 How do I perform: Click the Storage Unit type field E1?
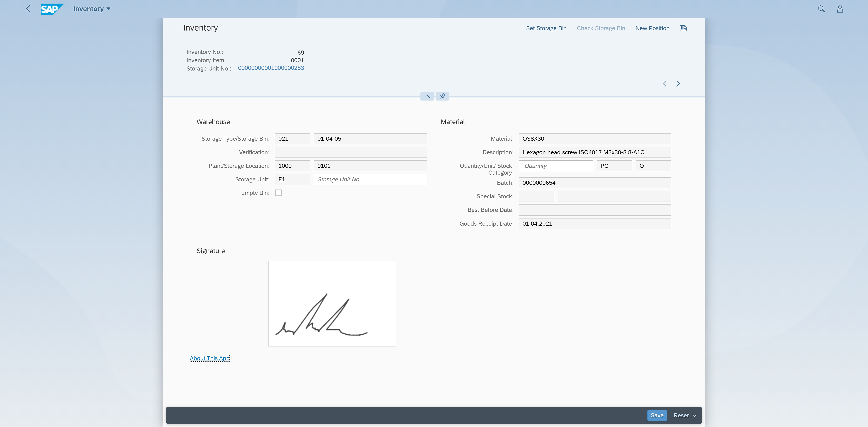tap(292, 179)
